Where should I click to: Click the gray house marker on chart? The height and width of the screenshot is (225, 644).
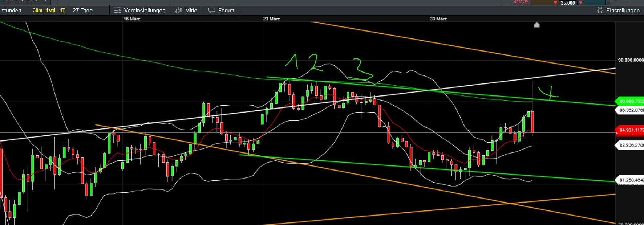tap(537, 25)
